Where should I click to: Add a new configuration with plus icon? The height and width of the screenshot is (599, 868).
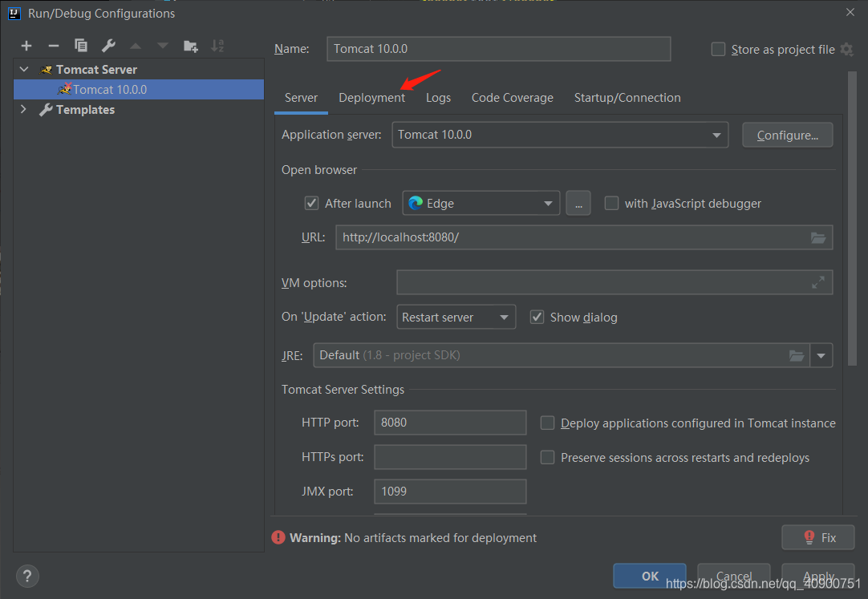tap(26, 46)
